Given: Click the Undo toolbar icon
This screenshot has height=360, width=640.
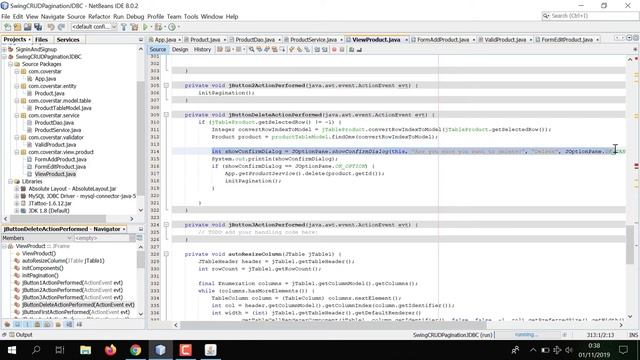Looking at the screenshot, I should [51, 27].
